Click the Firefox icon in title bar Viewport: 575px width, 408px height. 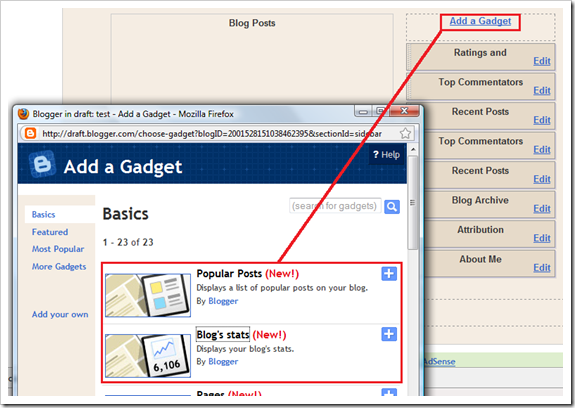pyautogui.click(x=23, y=114)
